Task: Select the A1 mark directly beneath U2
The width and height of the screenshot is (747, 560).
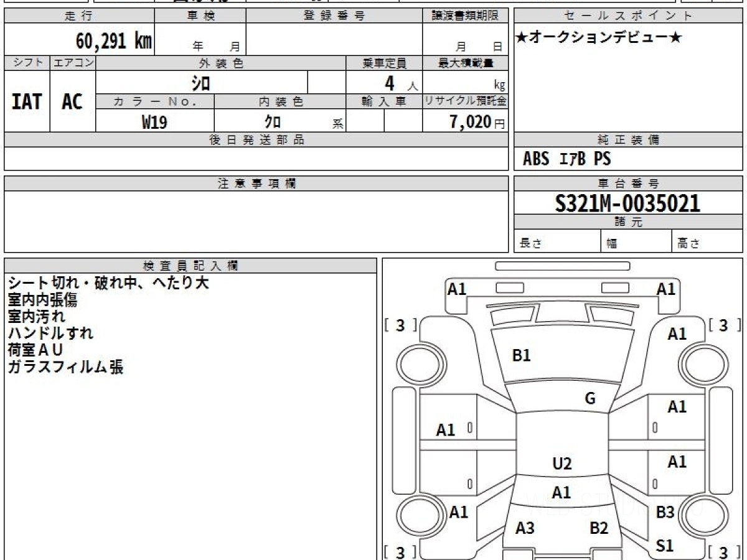Action: (561, 492)
